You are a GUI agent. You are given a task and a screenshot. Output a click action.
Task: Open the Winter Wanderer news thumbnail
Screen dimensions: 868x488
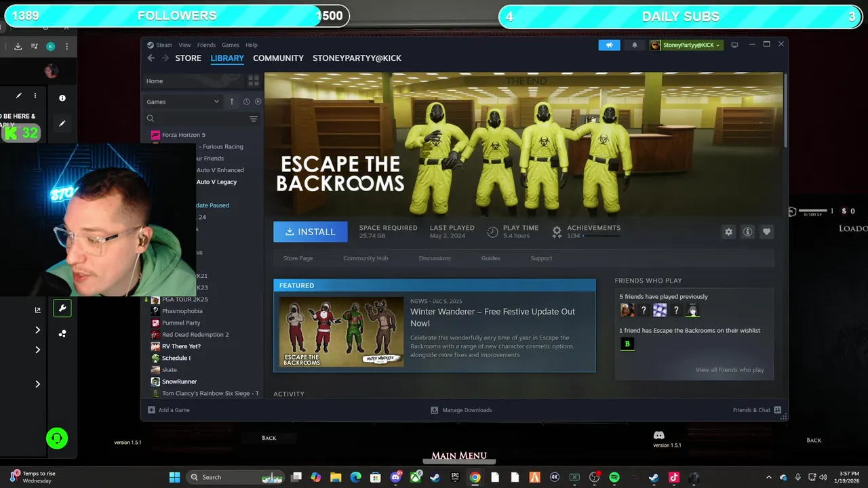[342, 332]
